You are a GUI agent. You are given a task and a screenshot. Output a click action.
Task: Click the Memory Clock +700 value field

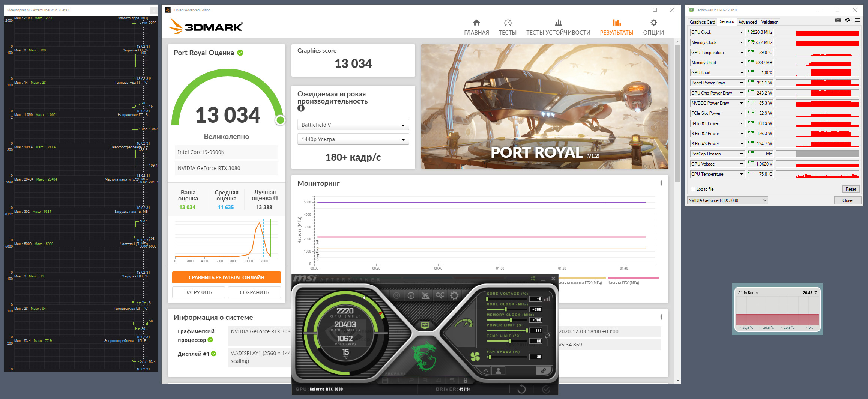click(536, 320)
